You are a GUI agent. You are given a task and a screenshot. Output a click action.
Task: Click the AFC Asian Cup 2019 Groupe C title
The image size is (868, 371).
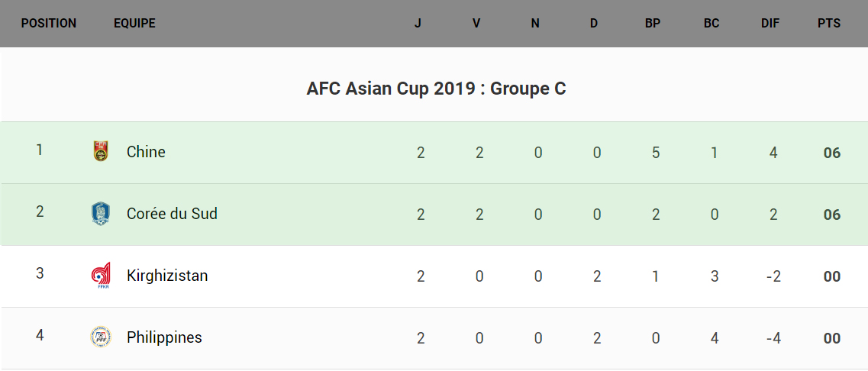pos(436,89)
